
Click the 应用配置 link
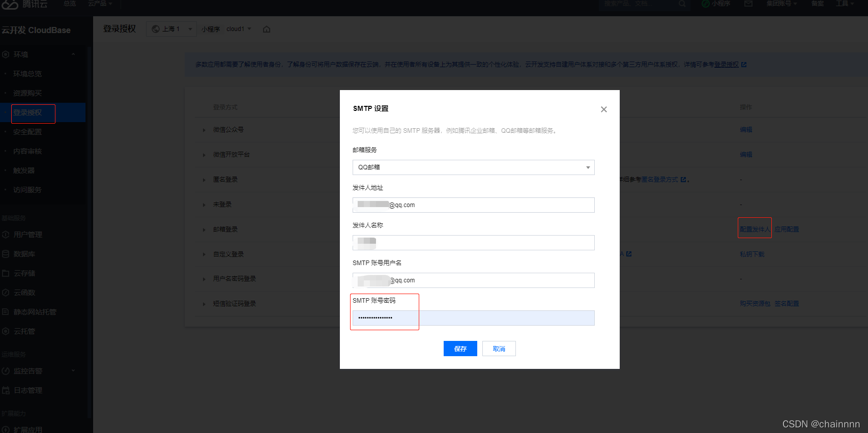click(x=787, y=229)
